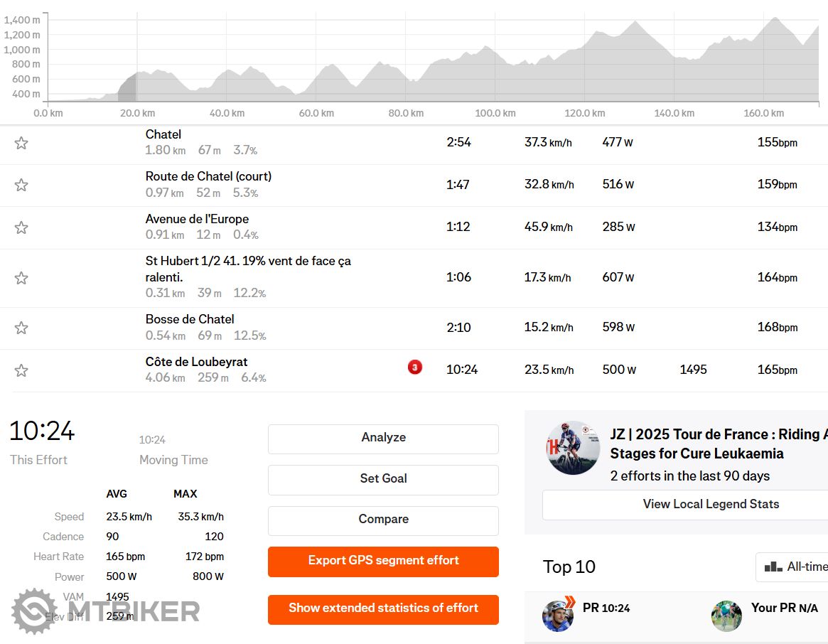The image size is (828, 644).
Task: Click the red third-place achievement badge
Action: [415, 367]
